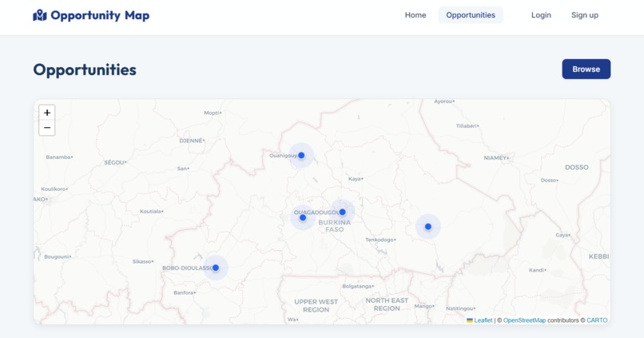Click the Ayorou label on the map
Viewport: 644px width, 338px height.
[444, 101]
